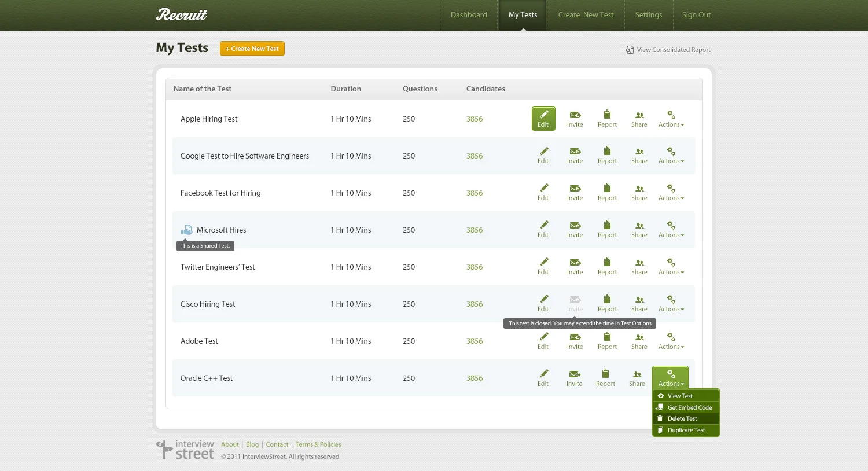Choose Duplicate Test from Actions menu

coord(686,430)
